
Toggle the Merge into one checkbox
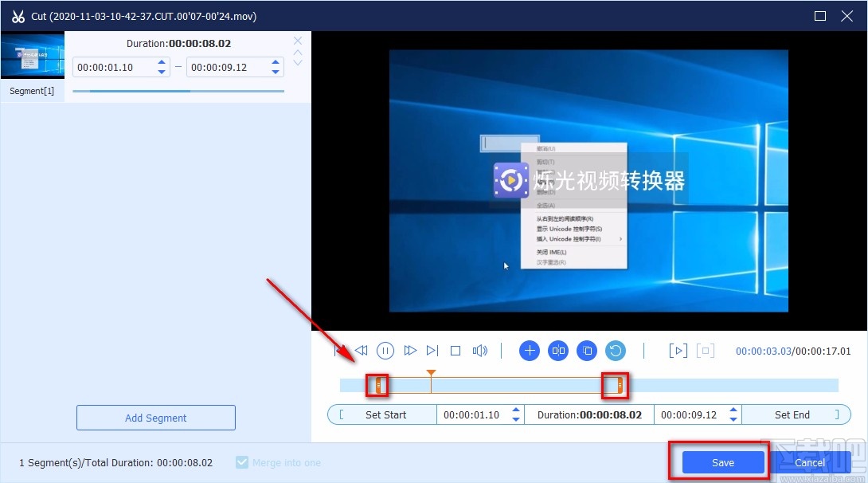pos(241,462)
